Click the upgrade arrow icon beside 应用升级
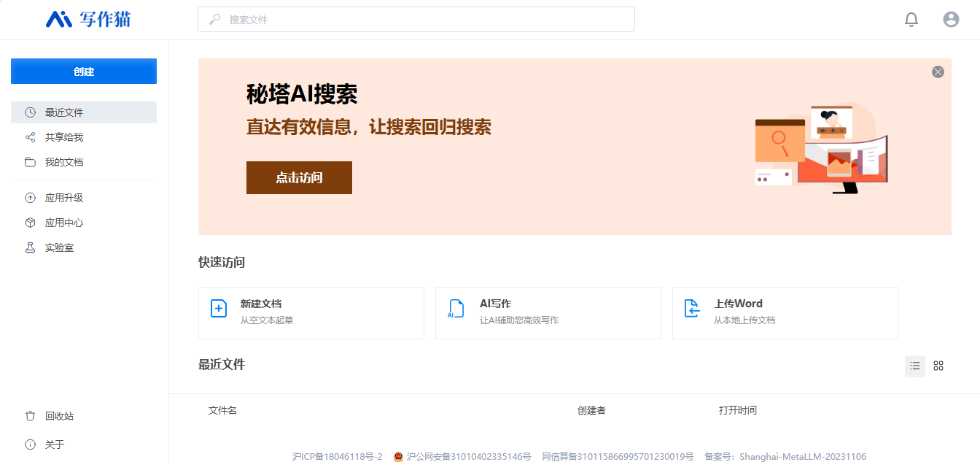The height and width of the screenshot is (462, 980). (30, 198)
